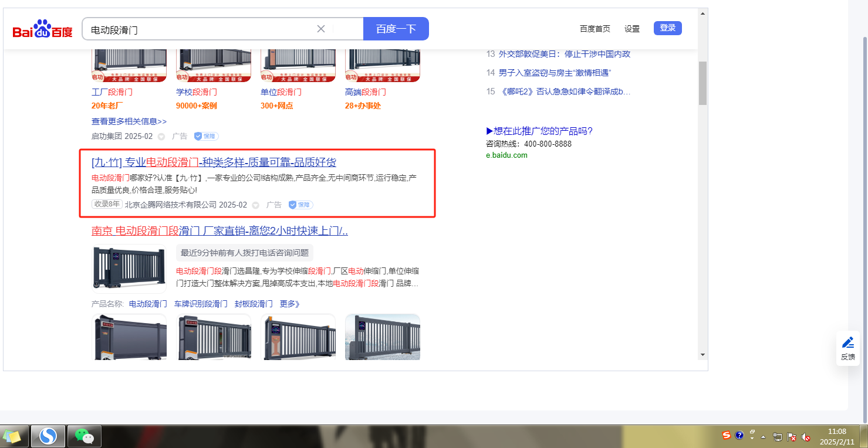This screenshot has width=868, height=448.
Task: Click the 28+办事处 caption
Action: tap(363, 106)
